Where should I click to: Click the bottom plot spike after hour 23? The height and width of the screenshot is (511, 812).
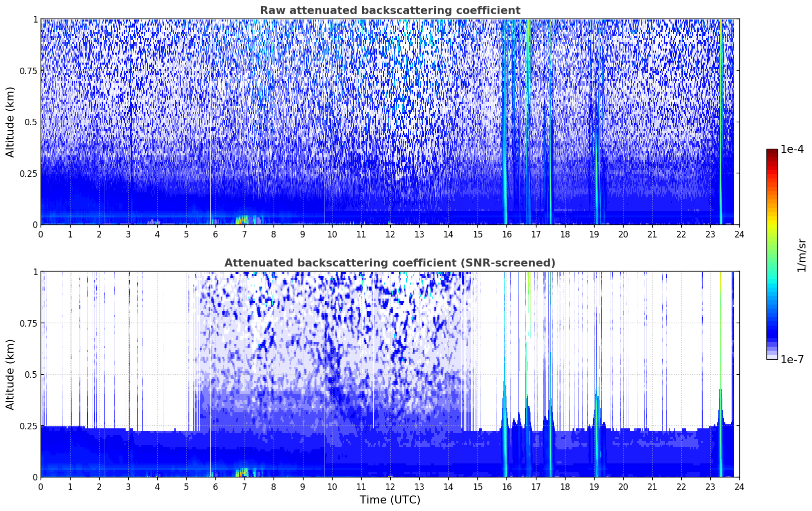click(720, 426)
